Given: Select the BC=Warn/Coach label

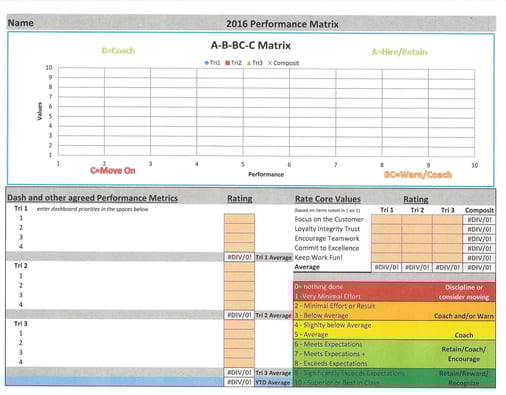Looking at the screenshot, I should [418, 175].
